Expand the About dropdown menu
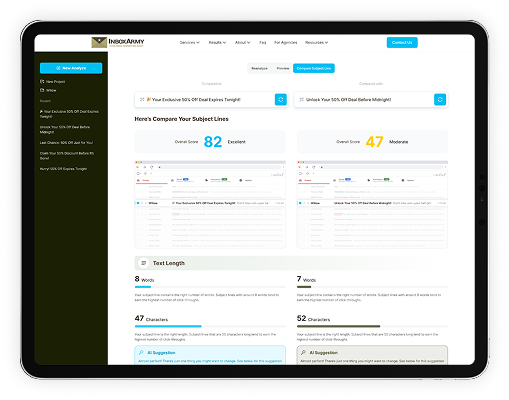This screenshot has width=509, height=400. (242, 42)
